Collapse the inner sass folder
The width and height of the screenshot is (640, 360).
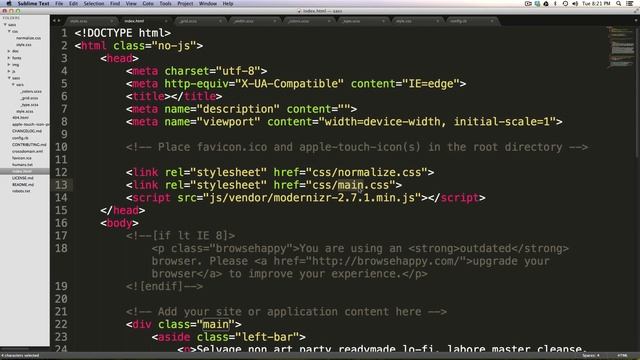(9, 78)
